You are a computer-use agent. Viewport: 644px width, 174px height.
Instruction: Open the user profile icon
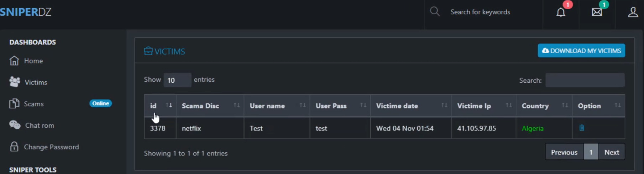point(633,12)
